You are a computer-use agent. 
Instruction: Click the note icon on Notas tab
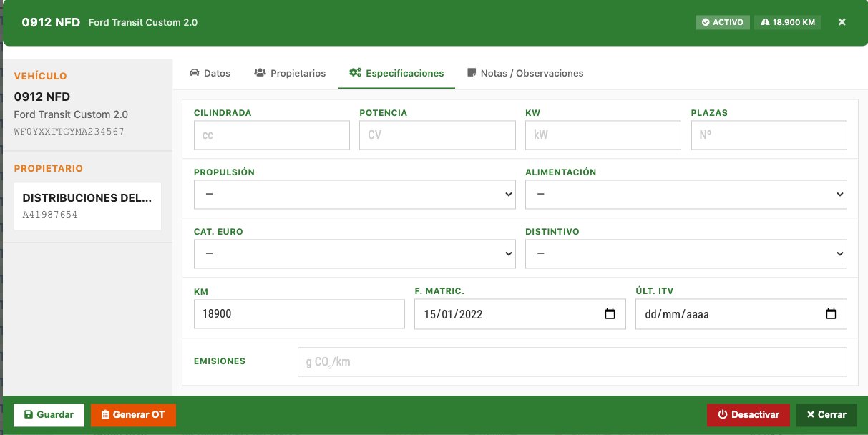point(472,73)
